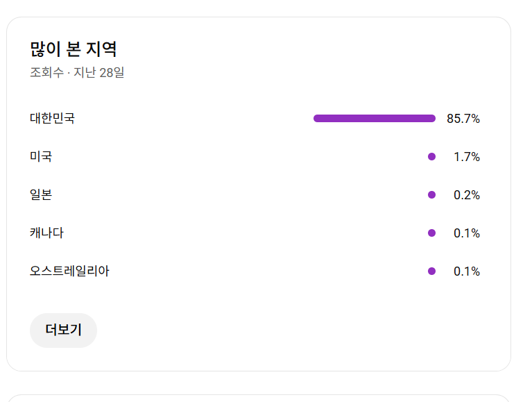Select the 캐나다 region label
The image size is (532, 402).
click(x=46, y=233)
